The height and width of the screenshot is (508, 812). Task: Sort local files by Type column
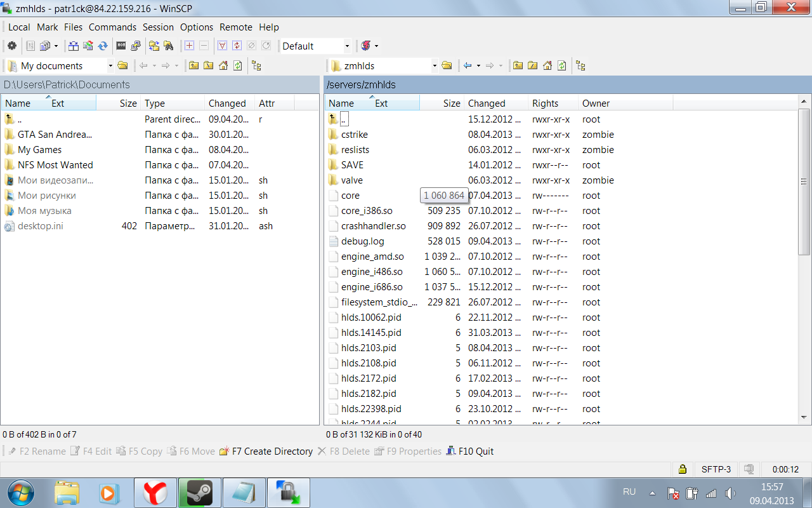[x=173, y=103]
